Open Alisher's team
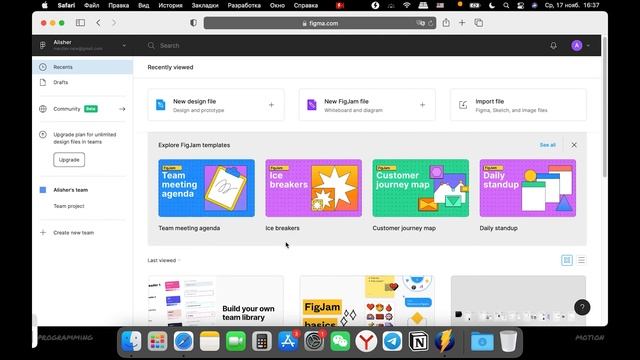 coord(70,190)
